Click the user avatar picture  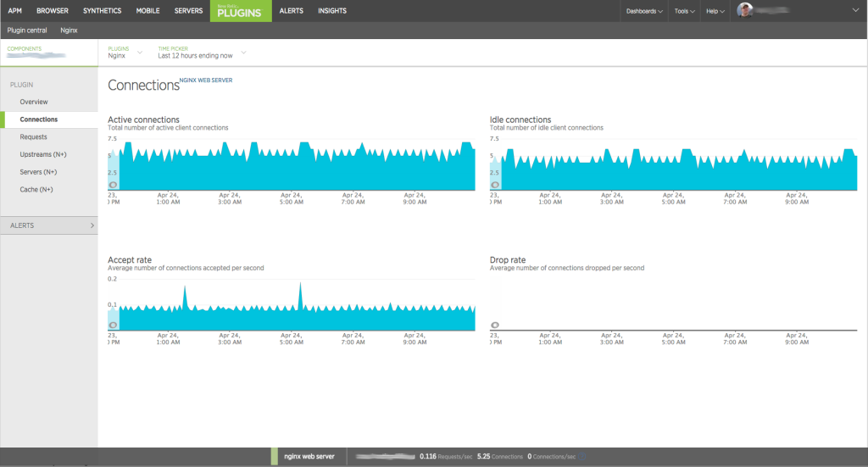[744, 10]
